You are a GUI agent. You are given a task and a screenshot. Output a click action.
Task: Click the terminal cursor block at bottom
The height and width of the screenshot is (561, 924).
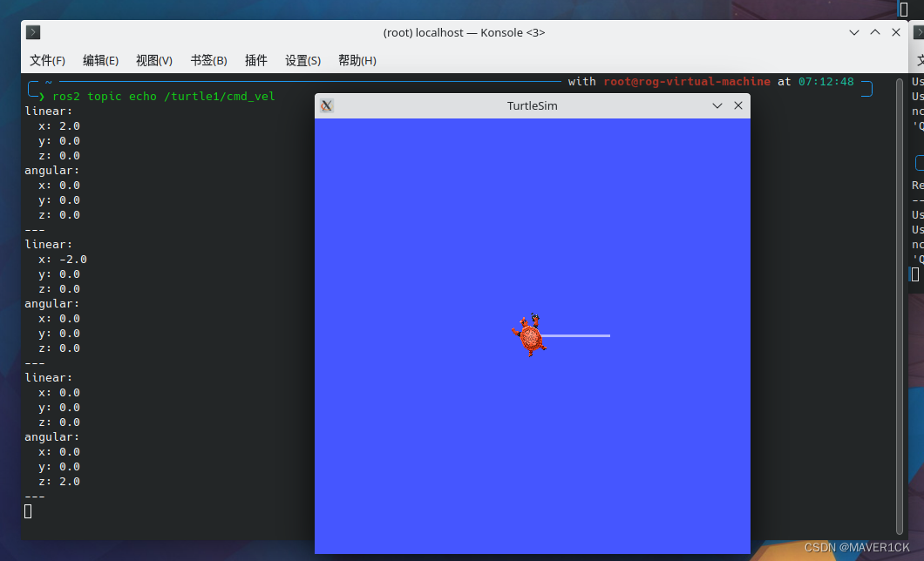[x=28, y=511]
